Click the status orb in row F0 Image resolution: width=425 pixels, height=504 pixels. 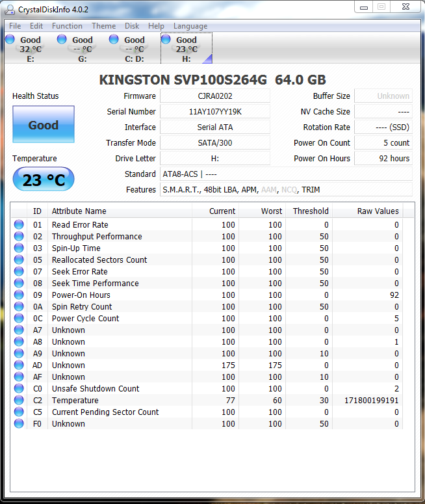19,423
